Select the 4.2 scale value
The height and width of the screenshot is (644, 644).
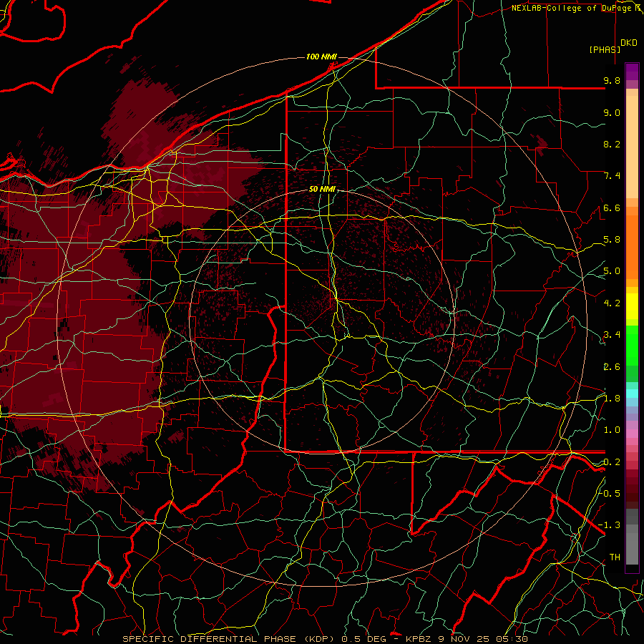click(x=612, y=303)
